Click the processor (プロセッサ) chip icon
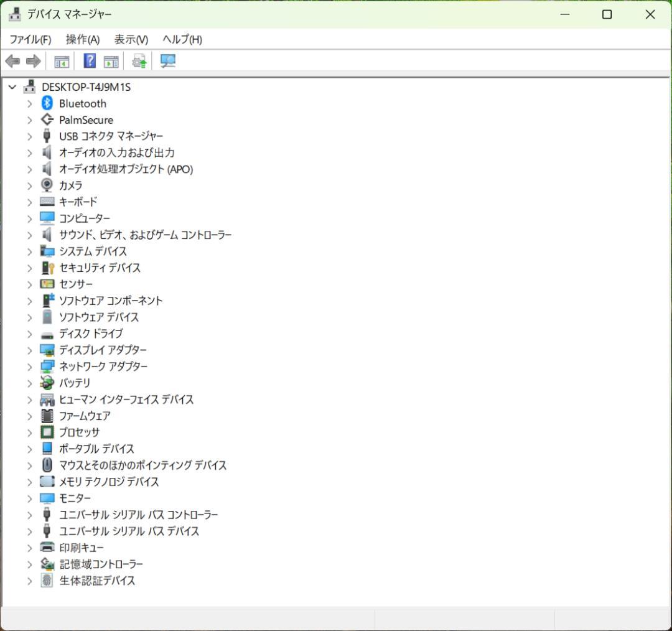The width and height of the screenshot is (672, 631). [47, 432]
